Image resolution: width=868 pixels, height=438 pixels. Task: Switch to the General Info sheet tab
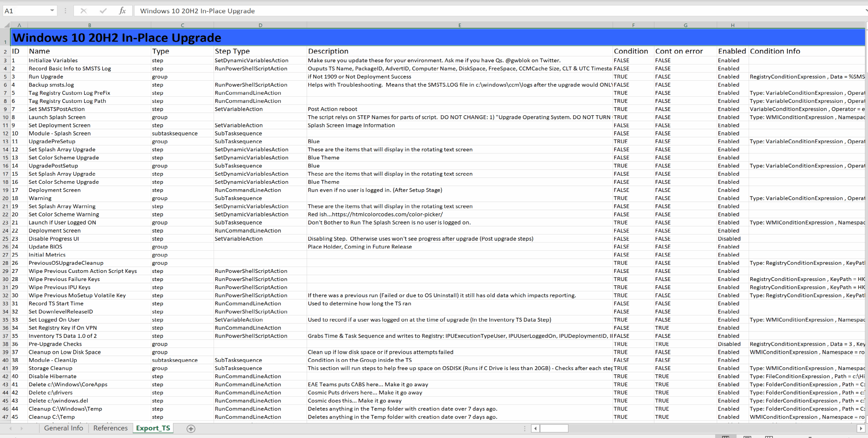[63, 428]
